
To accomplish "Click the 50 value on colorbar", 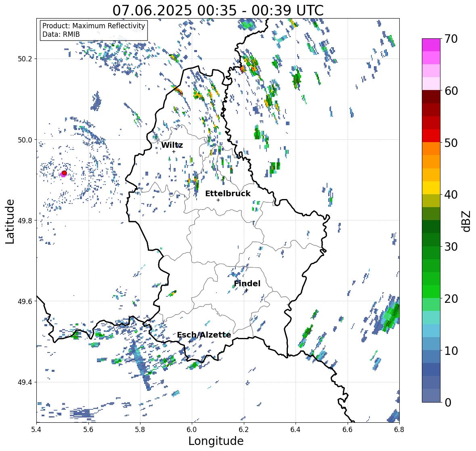I will coord(451,143).
